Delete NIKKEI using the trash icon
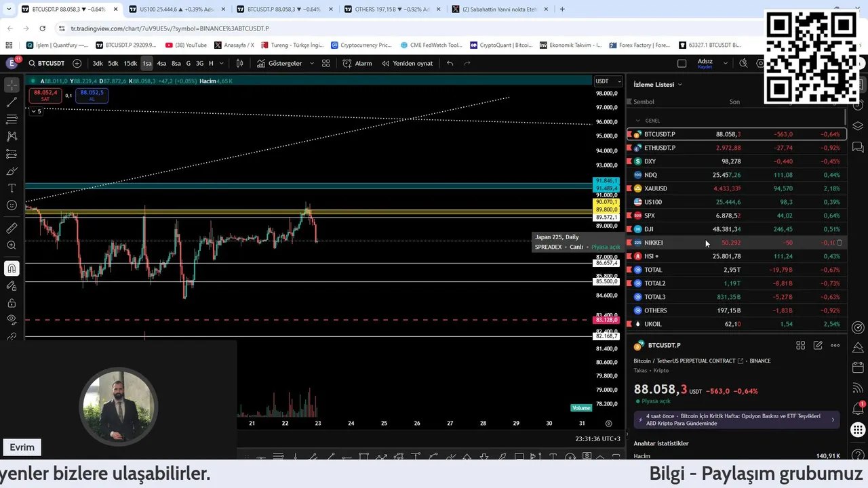This screenshot has height=488, width=868. [x=840, y=243]
